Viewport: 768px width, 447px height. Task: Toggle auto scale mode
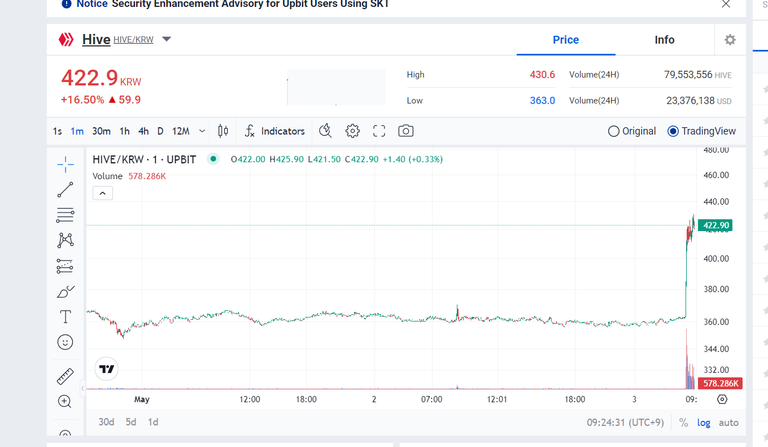pyautogui.click(x=728, y=423)
